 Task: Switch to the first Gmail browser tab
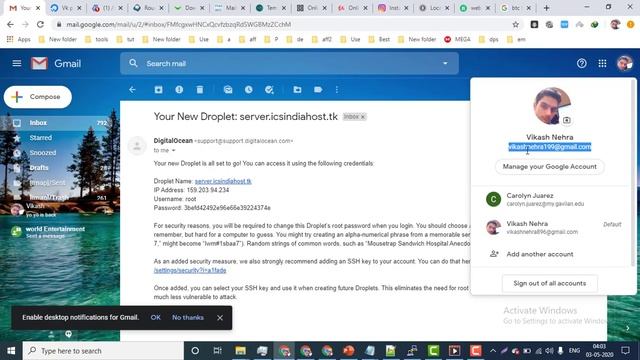click(x=24, y=8)
